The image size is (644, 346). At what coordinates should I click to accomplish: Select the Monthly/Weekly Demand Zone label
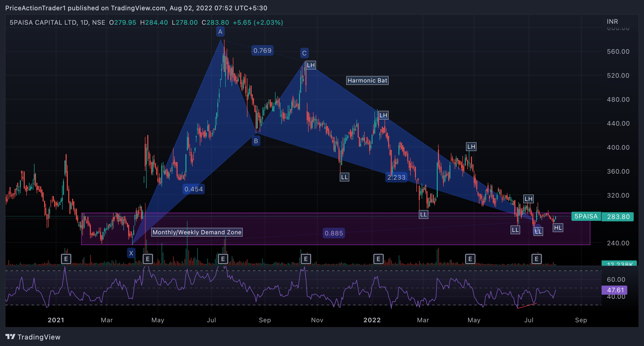pyautogui.click(x=197, y=232)
